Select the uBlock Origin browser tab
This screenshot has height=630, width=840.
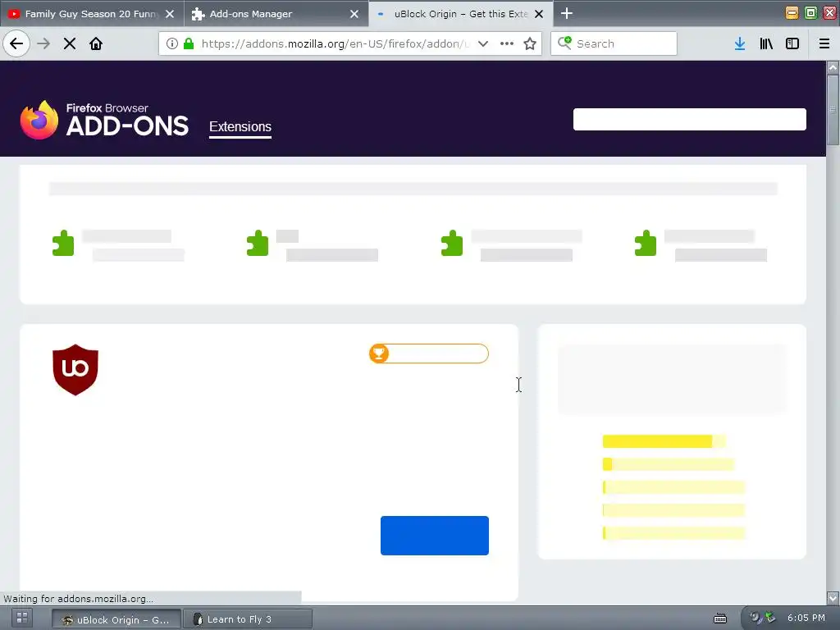tap(461, 13)
